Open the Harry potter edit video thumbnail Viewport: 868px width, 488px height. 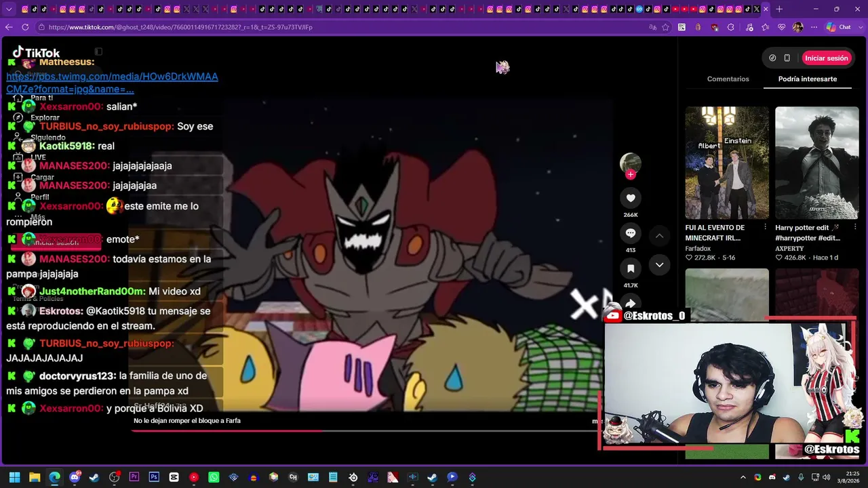817,163
